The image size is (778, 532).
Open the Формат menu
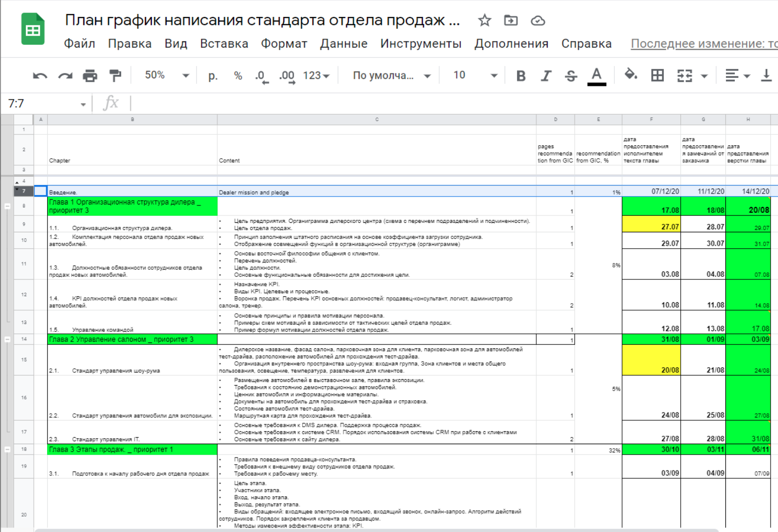pos(284,44)
